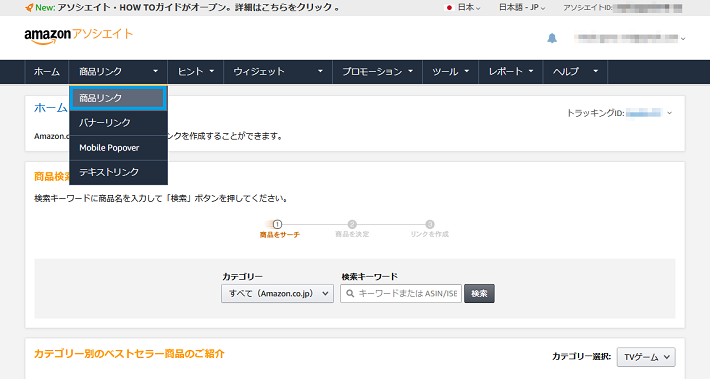Click the Amazon Associates logo
The width and height of the screenshot is (710, 379).
click(79, 36)
